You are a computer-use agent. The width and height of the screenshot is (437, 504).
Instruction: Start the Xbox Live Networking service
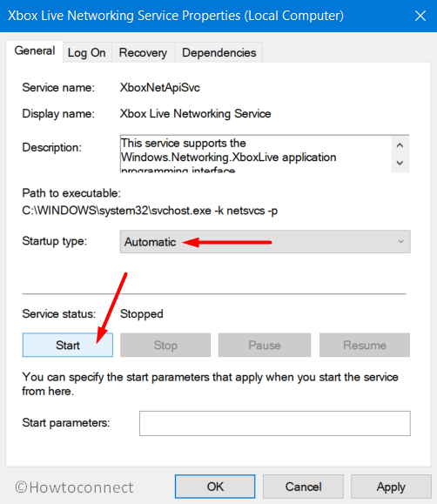68,346
